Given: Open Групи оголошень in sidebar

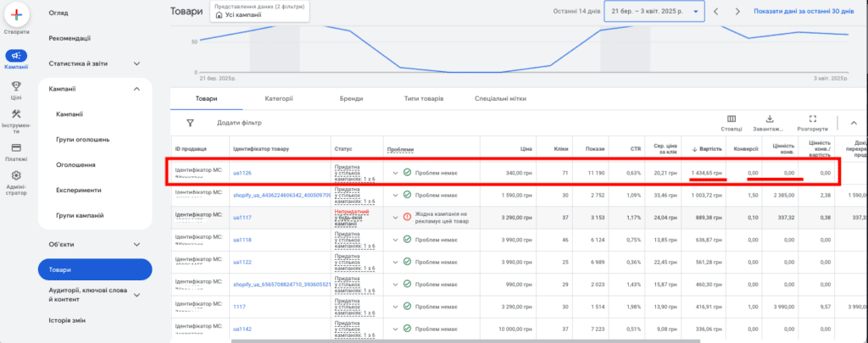Looking at the screenshot, I should click(x=83, y=140).
